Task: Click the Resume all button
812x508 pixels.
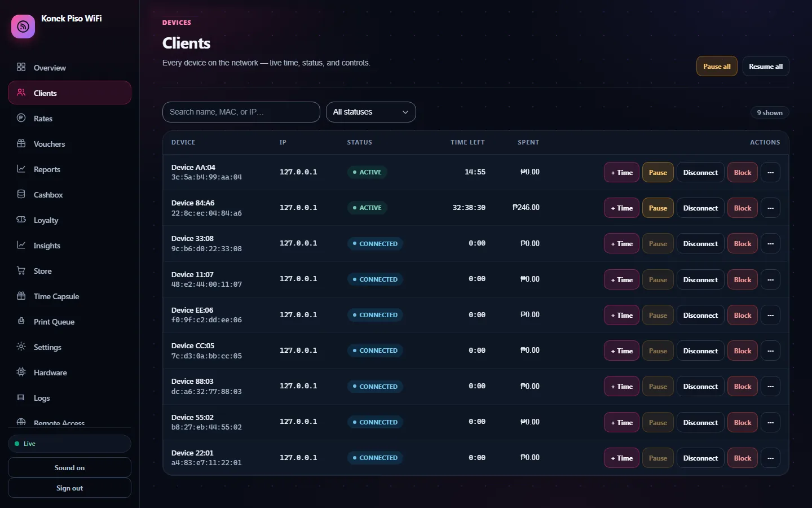Action: click(x=766, y=66)
